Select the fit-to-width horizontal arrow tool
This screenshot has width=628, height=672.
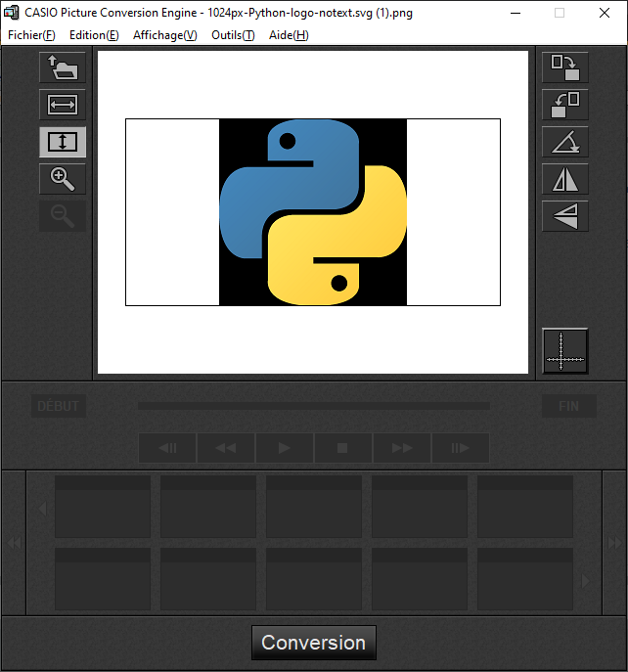click(x=63, y=105)
